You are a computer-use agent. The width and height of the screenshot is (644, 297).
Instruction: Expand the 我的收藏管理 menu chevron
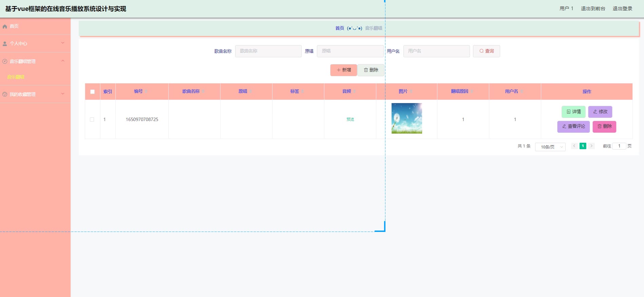coord(63,94)
